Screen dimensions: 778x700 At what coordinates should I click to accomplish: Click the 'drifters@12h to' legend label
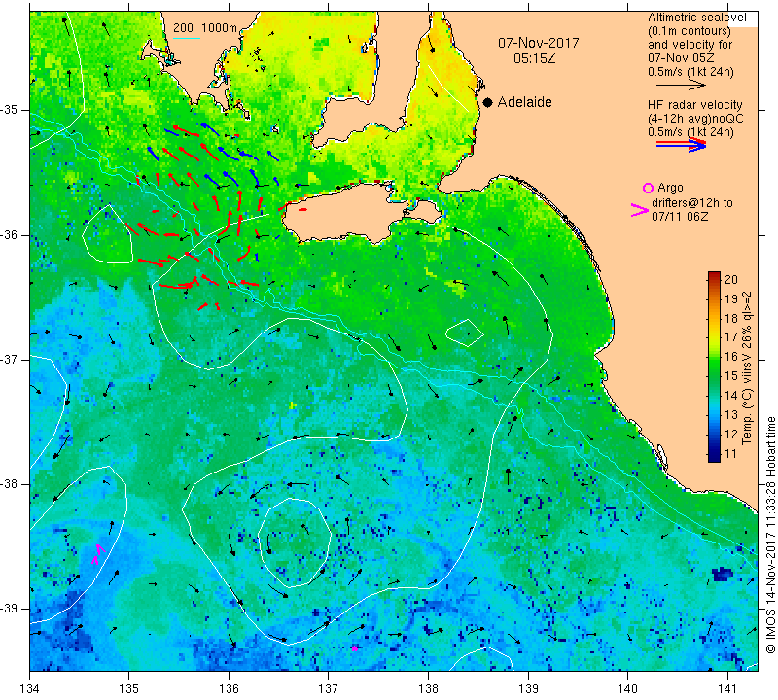point(691,203)
